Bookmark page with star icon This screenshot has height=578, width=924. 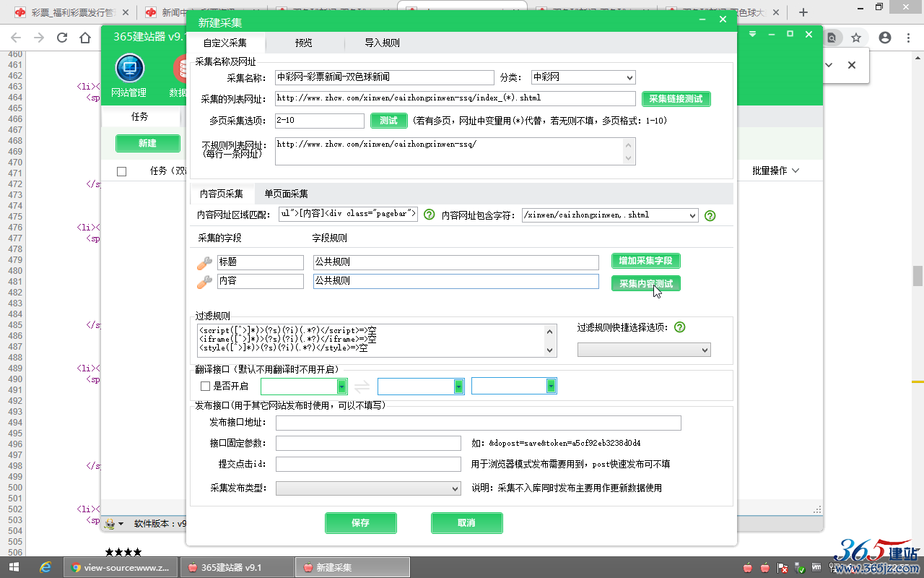856,38
